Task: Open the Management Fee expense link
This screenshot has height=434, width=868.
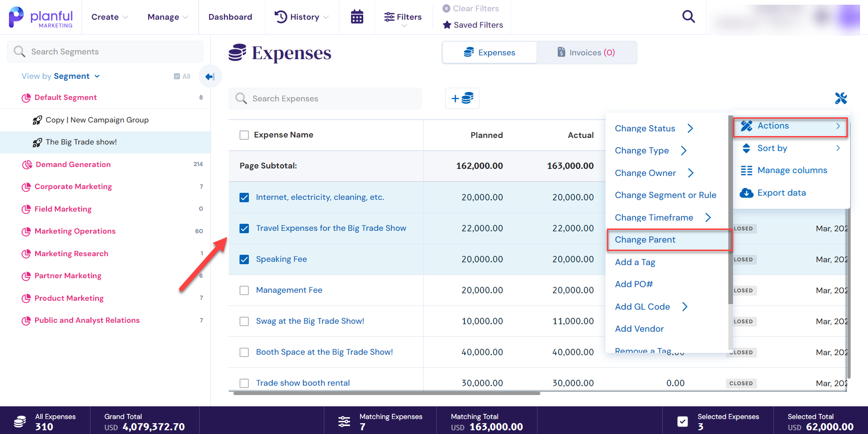Action: coord(289,290)
